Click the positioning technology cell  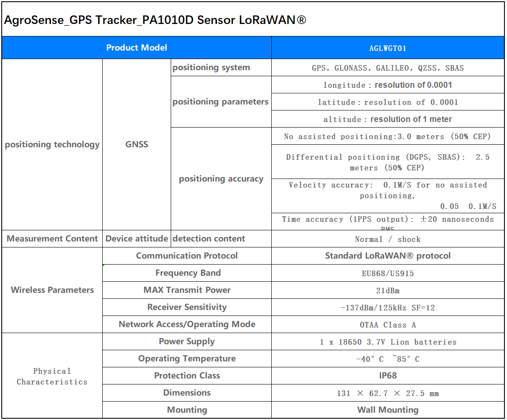[52, 144]
